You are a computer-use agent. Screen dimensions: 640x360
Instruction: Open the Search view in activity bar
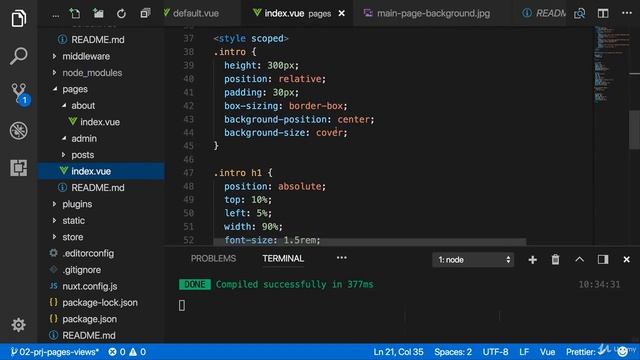[18, 56]
